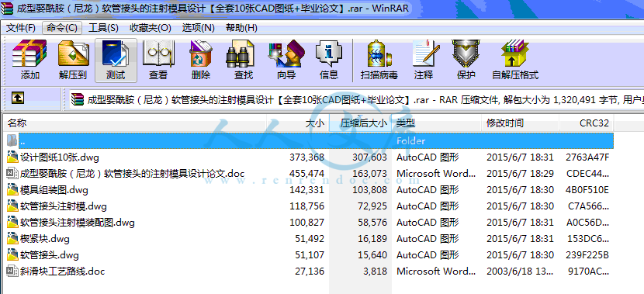
Task: Select the file 软管接头注射模装配图.dwg
Action: [78, 222]
